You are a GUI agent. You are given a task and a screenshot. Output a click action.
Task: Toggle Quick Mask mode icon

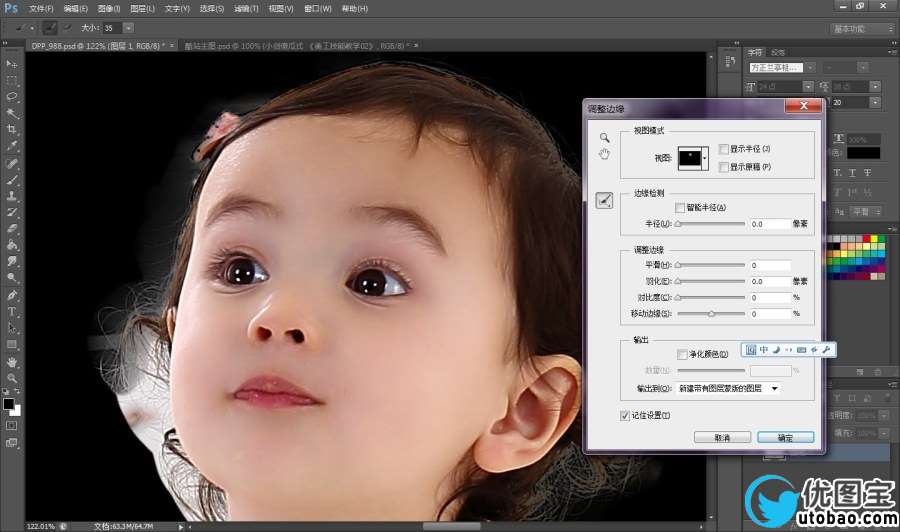tap(11, 425)
